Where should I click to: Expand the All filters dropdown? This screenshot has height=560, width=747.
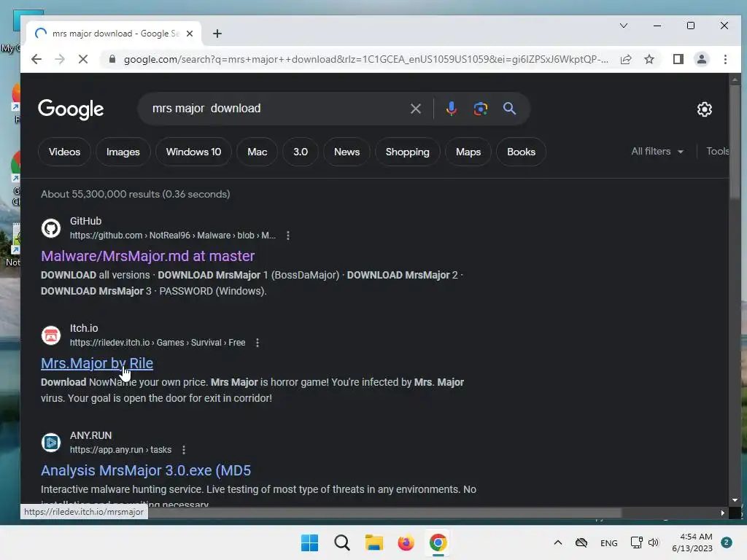click(657, 152)
